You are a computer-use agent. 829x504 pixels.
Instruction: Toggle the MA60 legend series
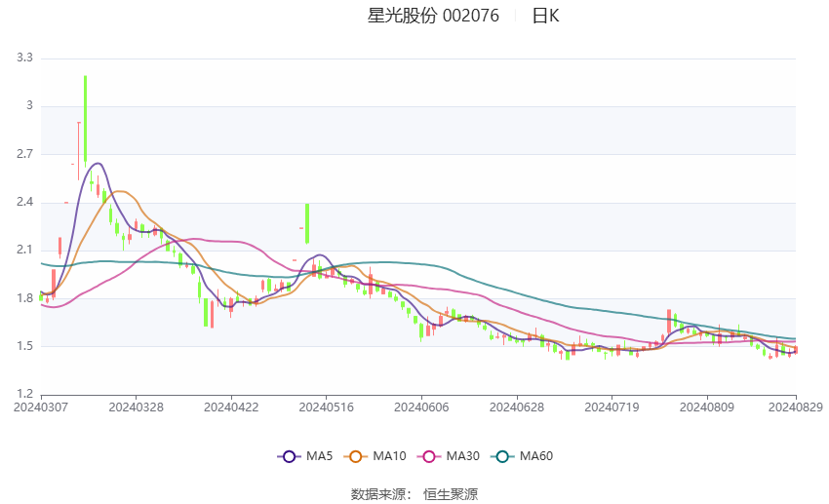point(522,456)
